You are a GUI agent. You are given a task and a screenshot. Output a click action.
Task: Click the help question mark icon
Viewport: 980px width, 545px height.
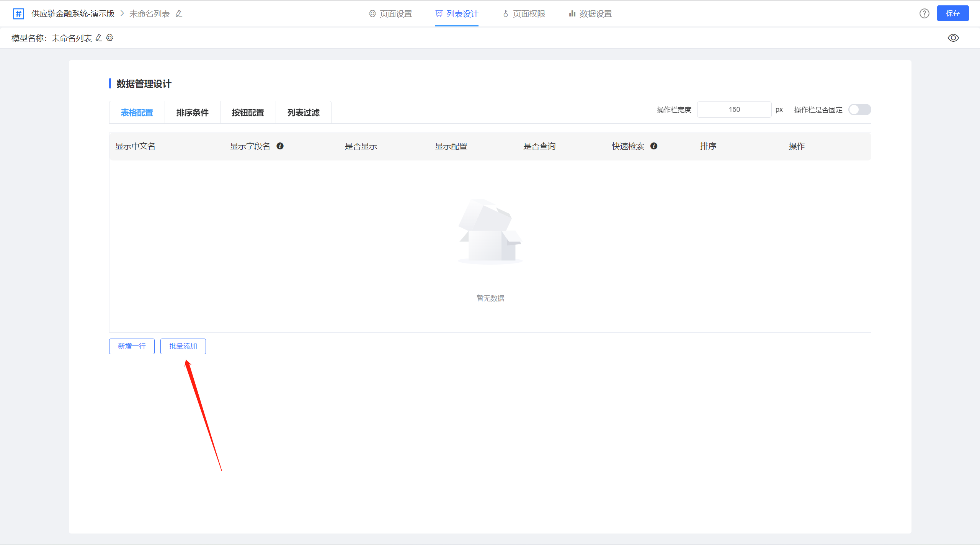924,13
